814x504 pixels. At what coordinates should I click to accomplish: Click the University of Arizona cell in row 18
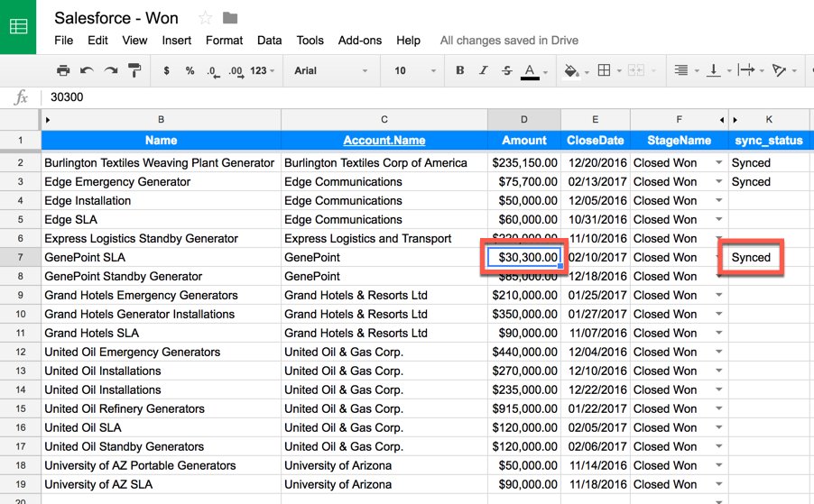click(384, 465)
